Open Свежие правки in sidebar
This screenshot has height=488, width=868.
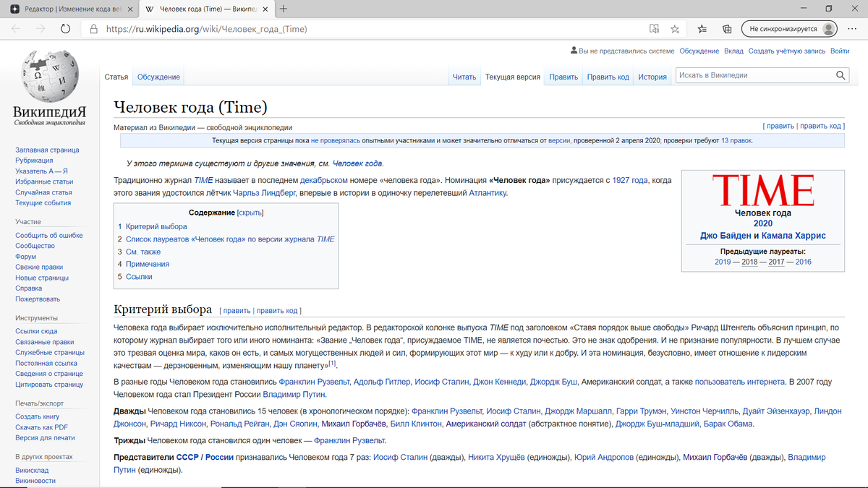[40, 267]
